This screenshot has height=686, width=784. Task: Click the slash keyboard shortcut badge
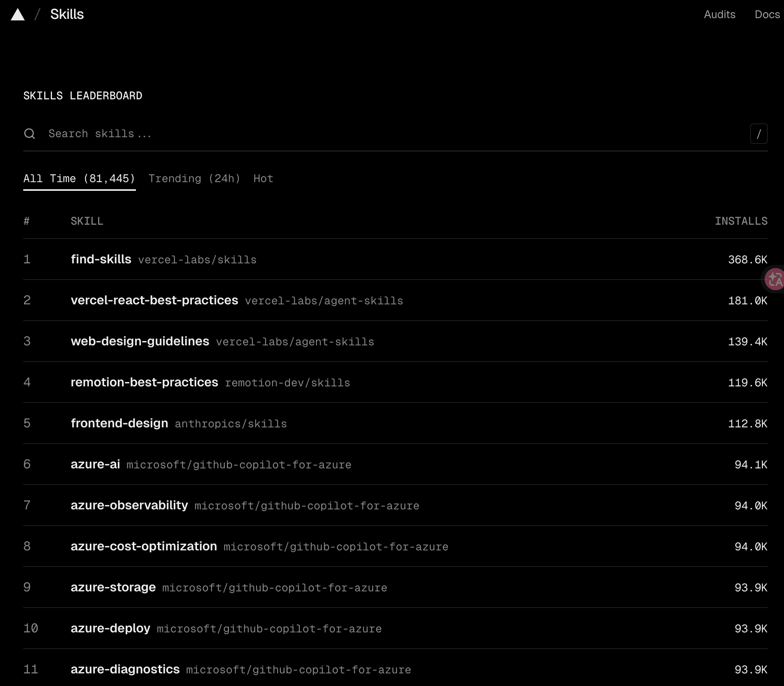point(758,134)
